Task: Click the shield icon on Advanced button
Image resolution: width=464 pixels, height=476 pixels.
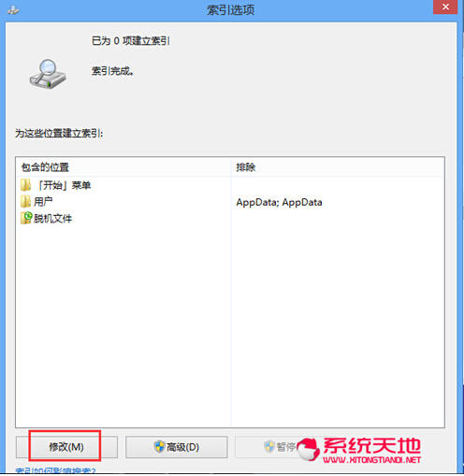Action: point(159,446)
